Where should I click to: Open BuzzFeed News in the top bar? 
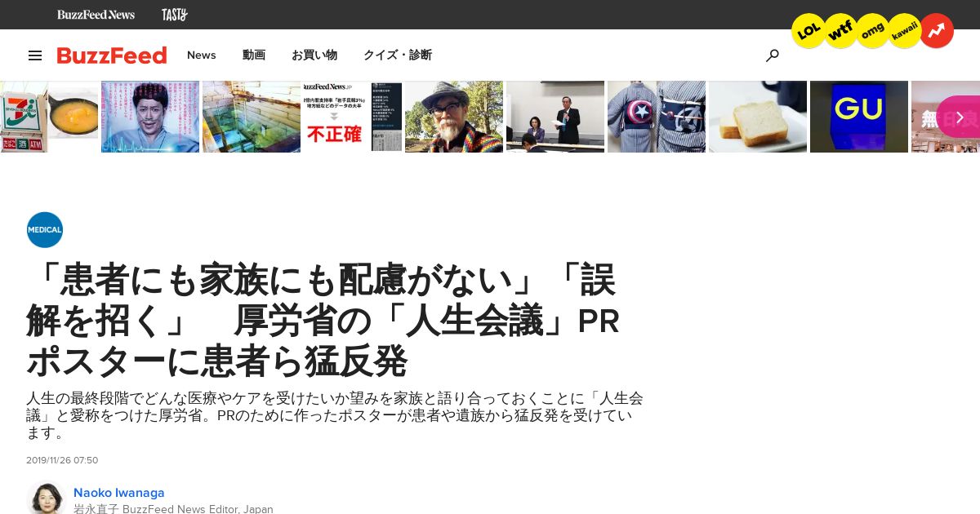[96, 15]
